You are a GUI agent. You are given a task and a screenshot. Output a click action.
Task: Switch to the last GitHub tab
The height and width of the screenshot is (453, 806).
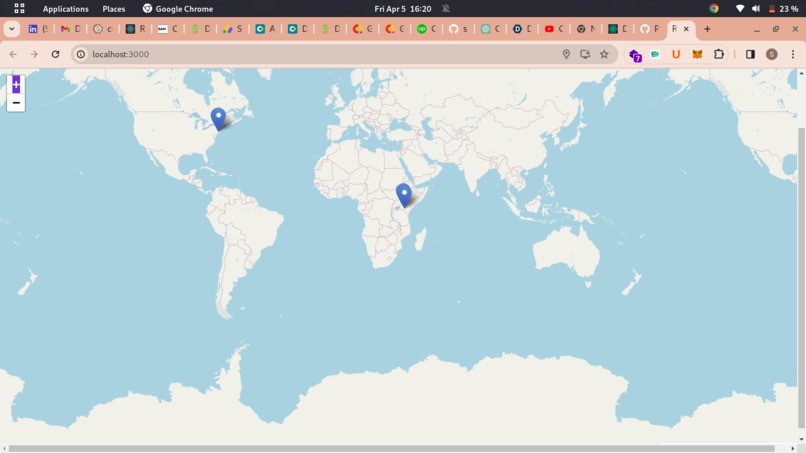[x=650, y=29]
